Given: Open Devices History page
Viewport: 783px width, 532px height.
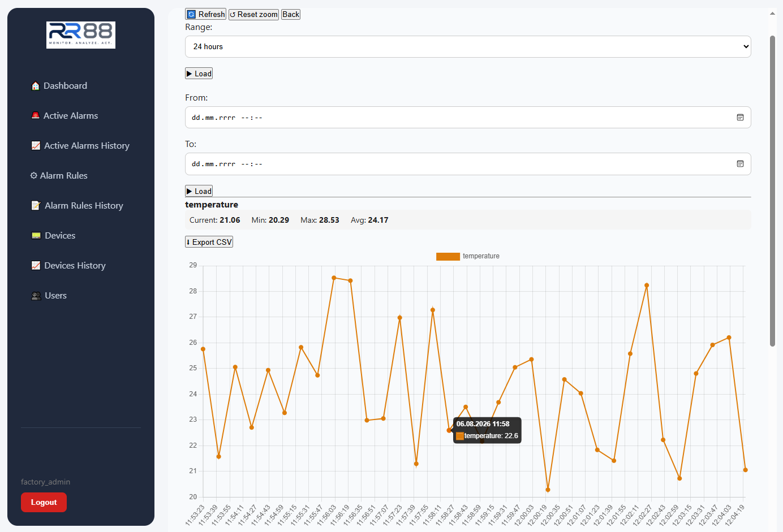Looking at the screenshot, I should pos(75,265).
